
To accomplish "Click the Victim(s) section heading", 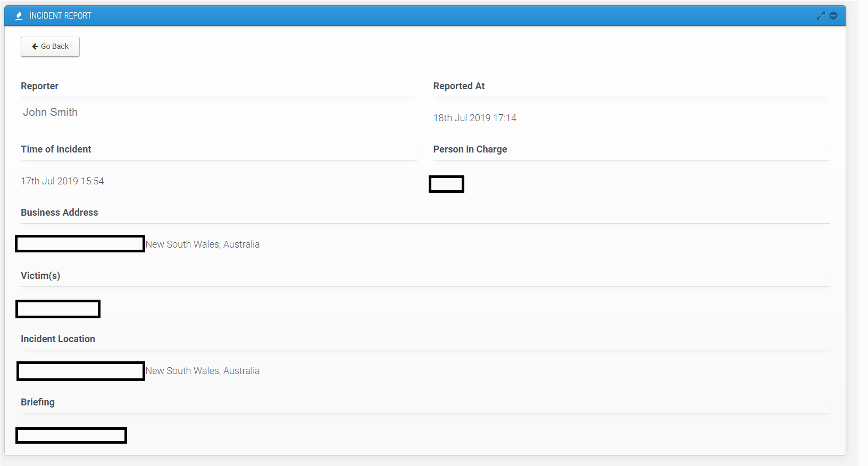I will (x=40, y=276).
